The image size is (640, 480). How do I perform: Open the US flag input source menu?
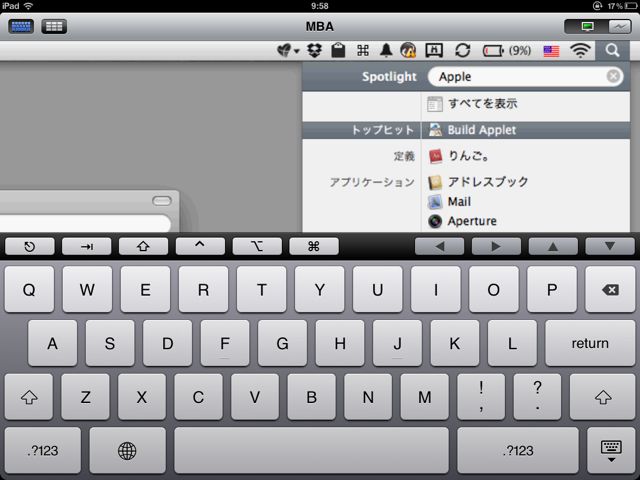[x=551, y=51]
